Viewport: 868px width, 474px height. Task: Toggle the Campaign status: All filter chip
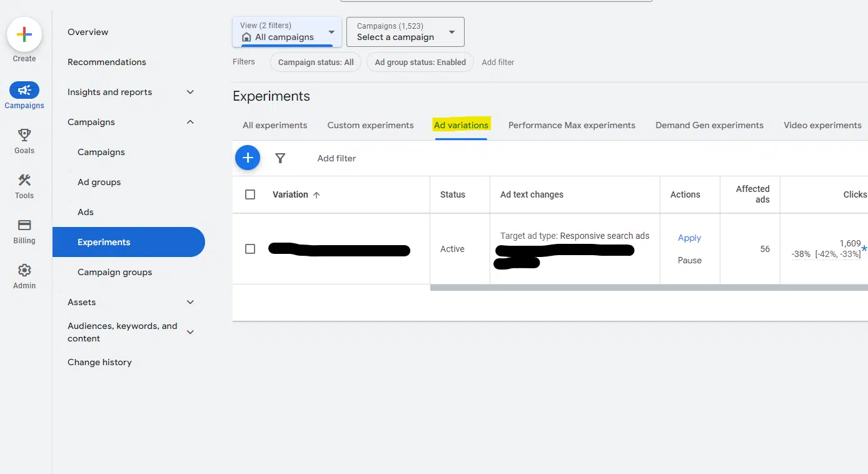[315, 62]
